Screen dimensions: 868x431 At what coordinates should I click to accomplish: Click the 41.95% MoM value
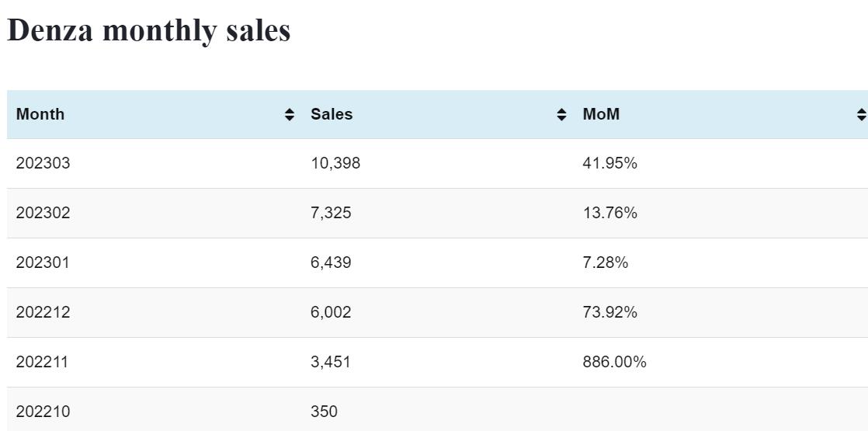tap(609, 163)
